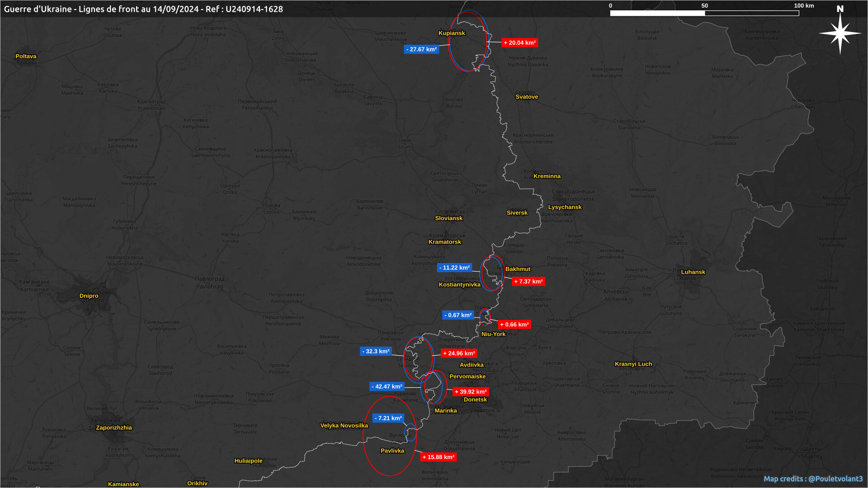Click the red +20.04 km² label

pos(519,43)
